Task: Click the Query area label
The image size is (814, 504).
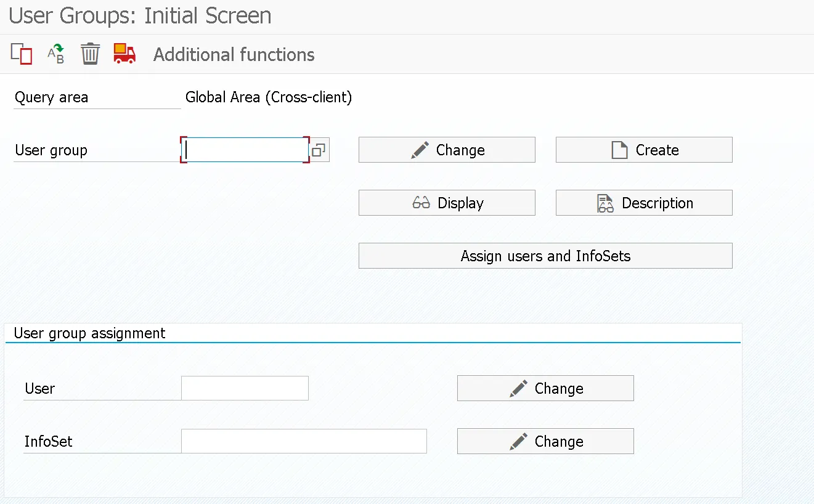Action: (52, 97)
